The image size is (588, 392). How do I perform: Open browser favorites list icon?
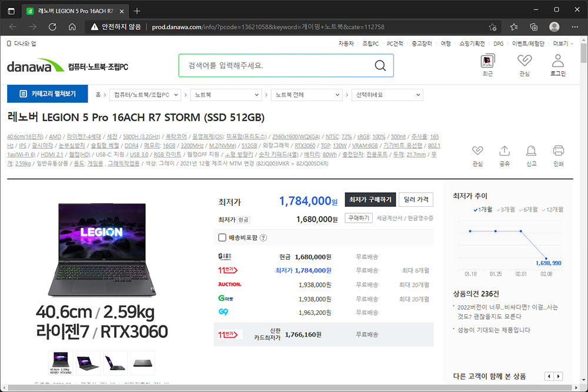click(514, 27)
